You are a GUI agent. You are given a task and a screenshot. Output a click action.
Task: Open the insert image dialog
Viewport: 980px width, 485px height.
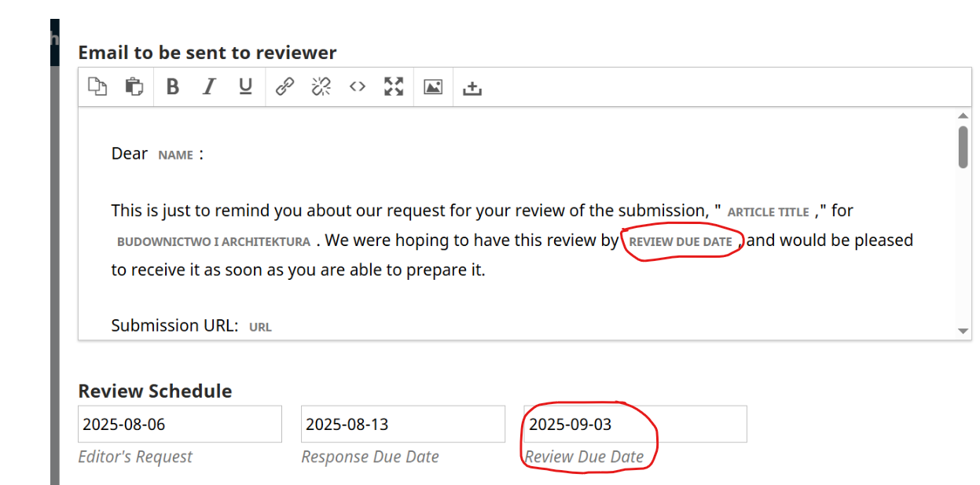coord(433,86)
